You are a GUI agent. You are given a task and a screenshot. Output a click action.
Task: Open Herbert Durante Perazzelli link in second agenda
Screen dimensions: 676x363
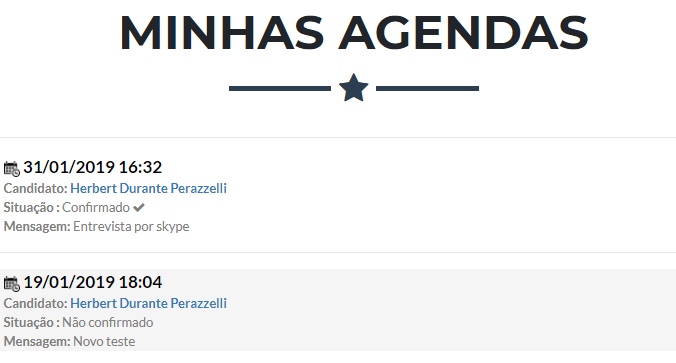point(148,304)
